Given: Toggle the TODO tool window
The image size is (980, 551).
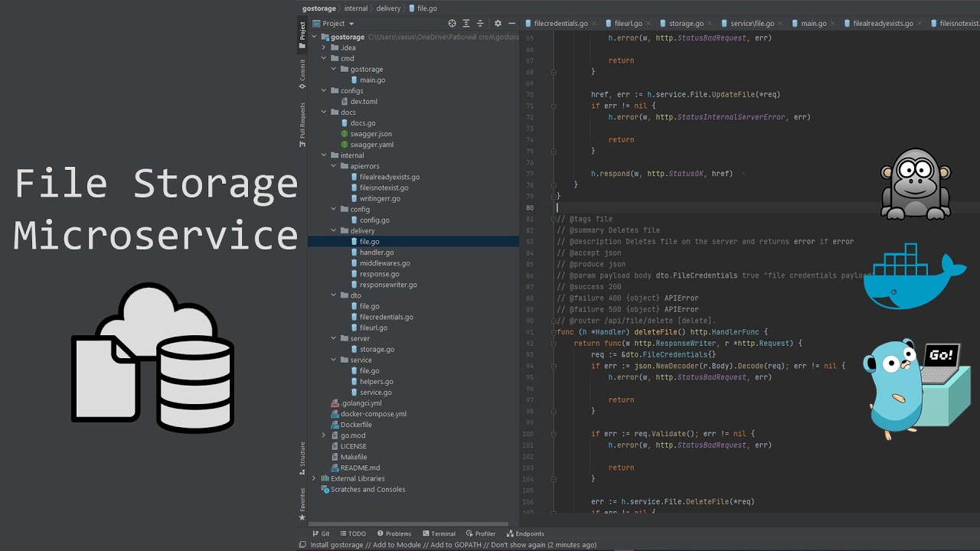Looking at the screenshot, I should point(353,533).
